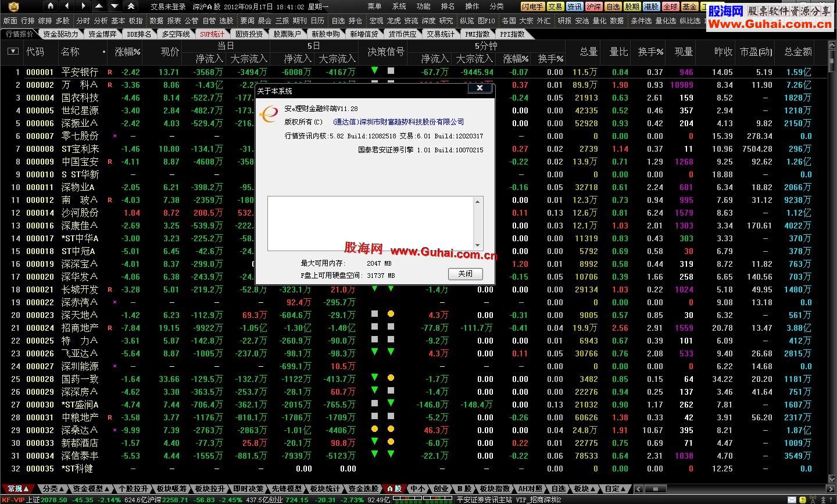
Task: Select the 创业 bottom tab
Action: (x=441, y=488)
